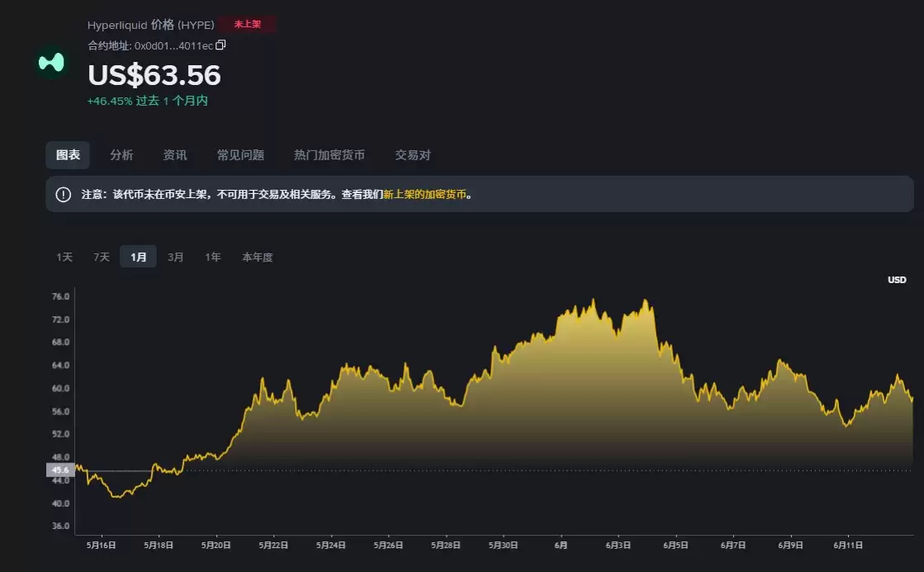Click the Hyperliquid HYPE token logo

pyautogui.click(x=51, y=63)
